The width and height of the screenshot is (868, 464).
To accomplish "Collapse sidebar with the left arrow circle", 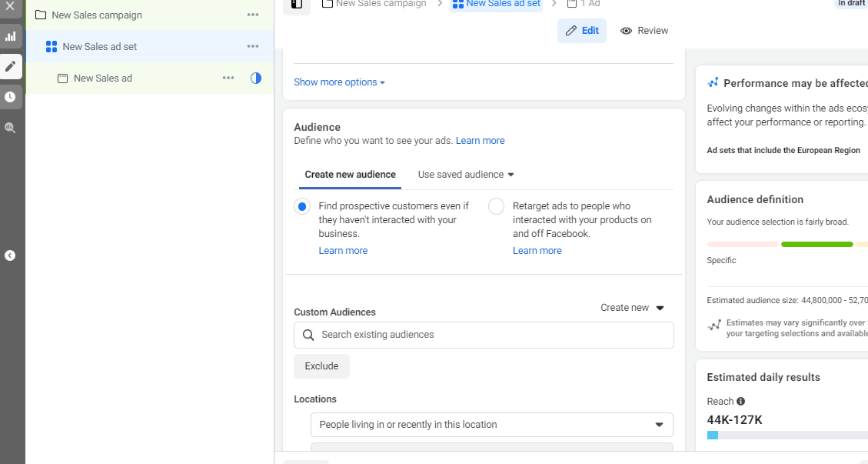I will 10,255.
